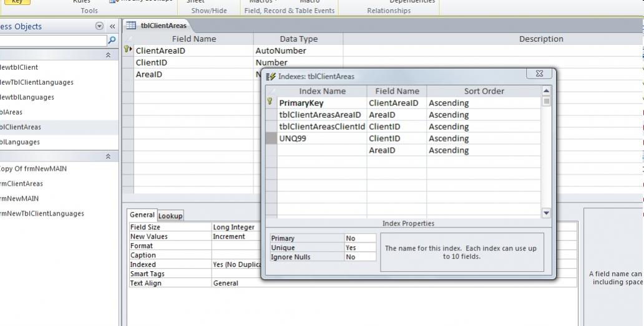Click the Data Type column header
This screenshot has width=644, height=326.
pos(298,39)
